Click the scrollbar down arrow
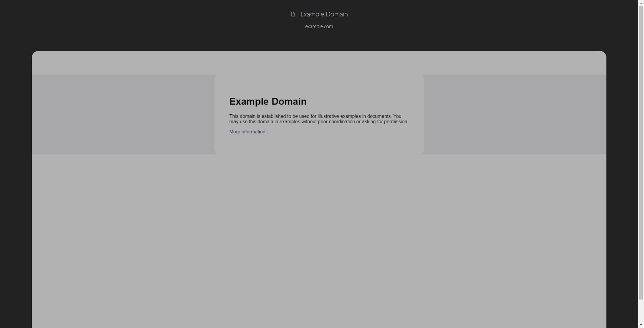 point(641,325)
